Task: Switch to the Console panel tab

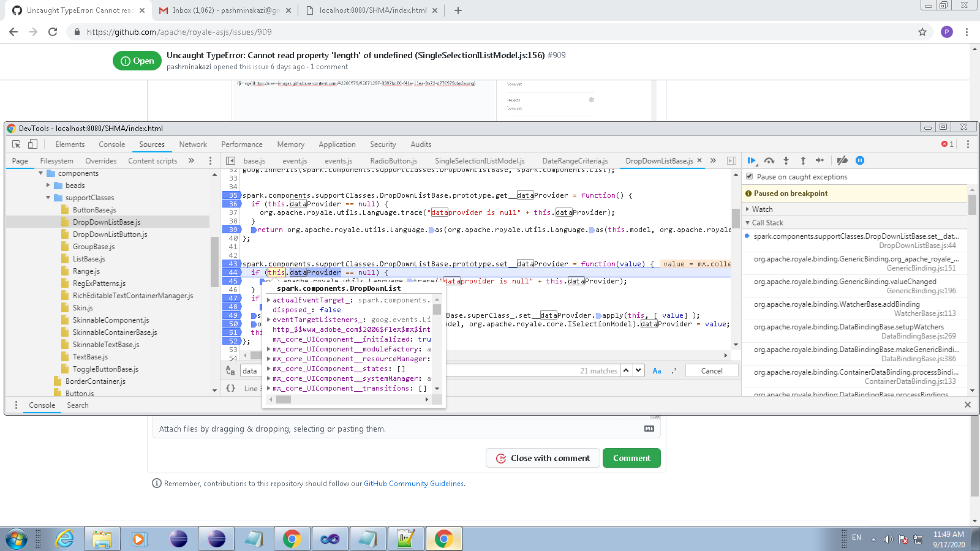Action: point(112,144)
